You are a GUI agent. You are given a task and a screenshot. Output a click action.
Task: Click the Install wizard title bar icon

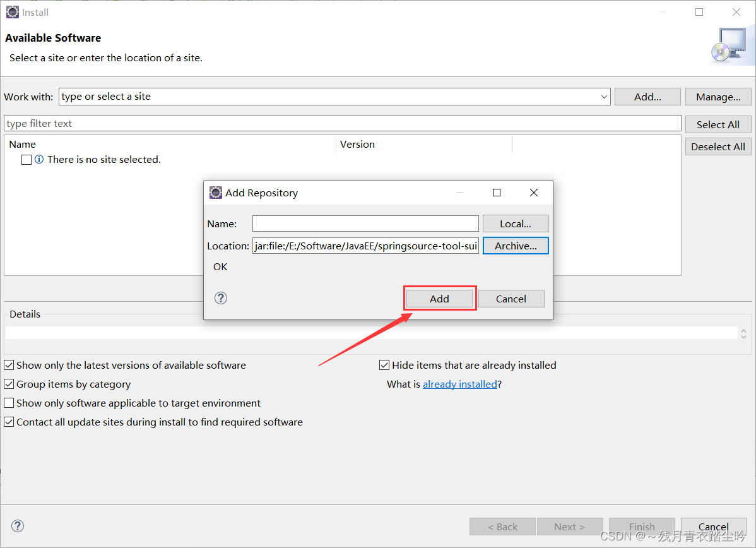(12, 11)
